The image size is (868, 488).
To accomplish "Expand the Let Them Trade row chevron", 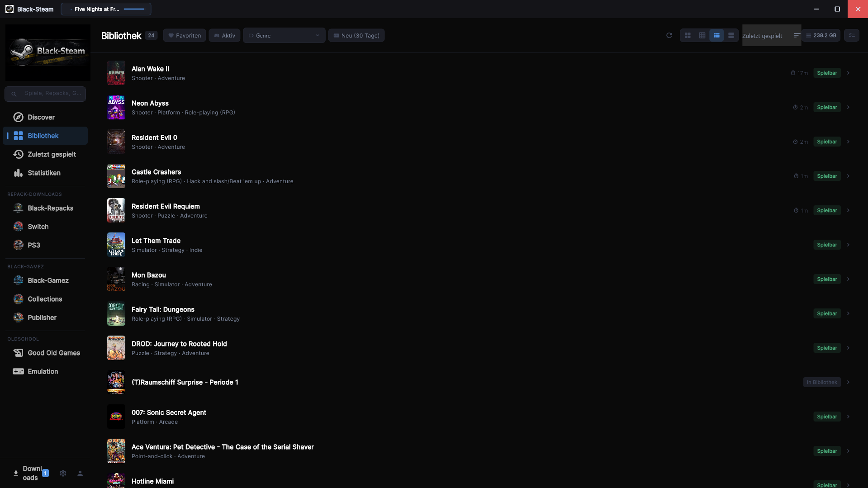I will [x=849, y=245].
